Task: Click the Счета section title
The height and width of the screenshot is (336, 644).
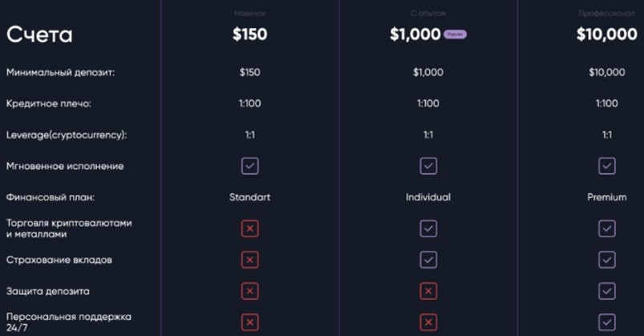Action: click(x=39, y=34)
